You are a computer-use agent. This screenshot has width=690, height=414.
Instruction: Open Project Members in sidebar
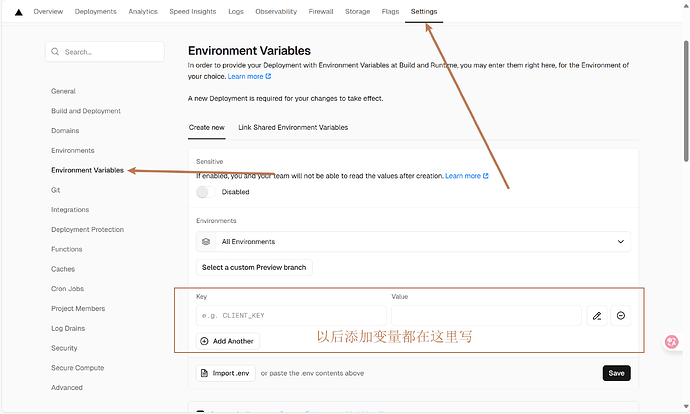tap(78, 309)
